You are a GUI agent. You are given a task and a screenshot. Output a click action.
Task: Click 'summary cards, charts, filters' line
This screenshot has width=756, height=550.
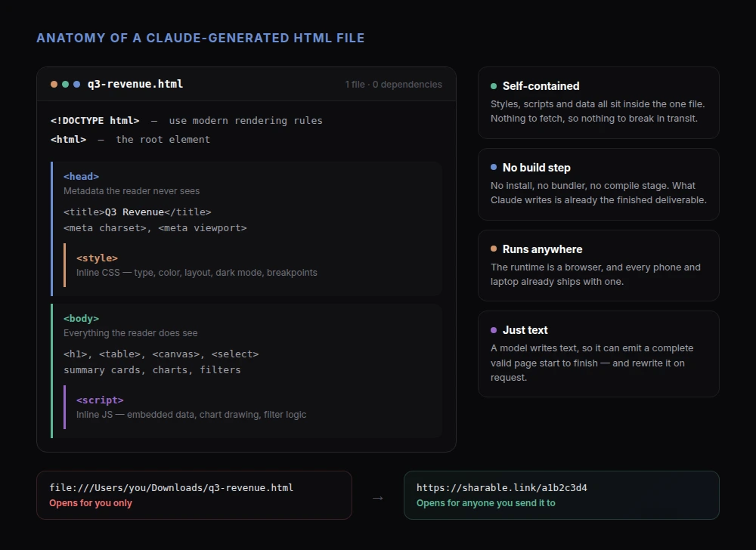(x=153, y=370)
